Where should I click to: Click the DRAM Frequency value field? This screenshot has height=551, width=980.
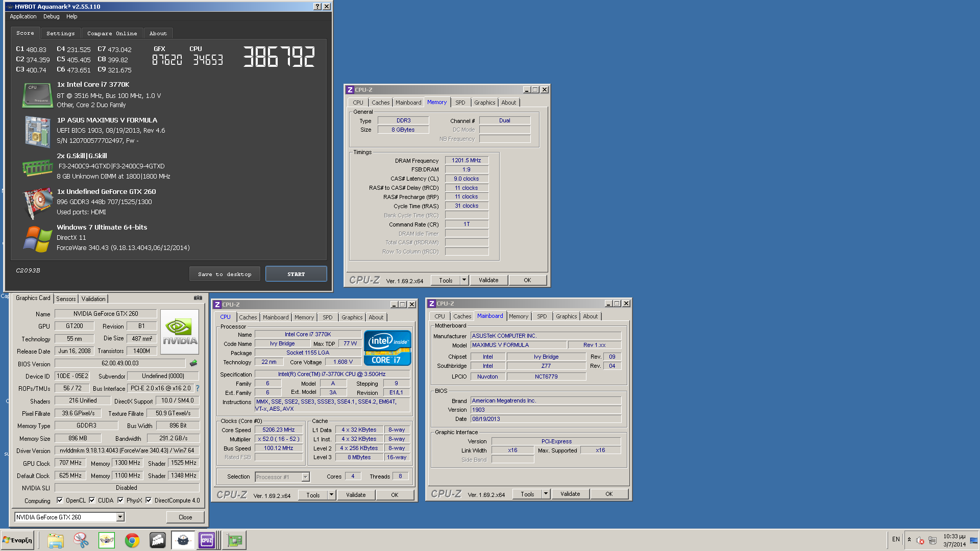pos(467,160)
